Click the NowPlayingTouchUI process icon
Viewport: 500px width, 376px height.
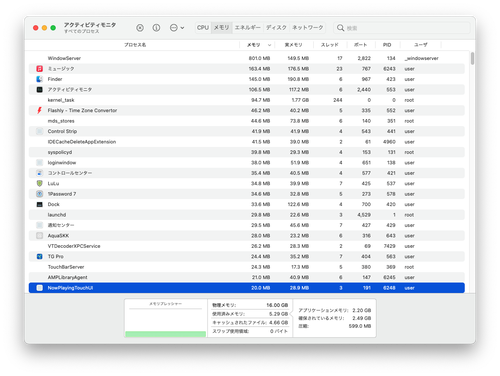[40, 288]
